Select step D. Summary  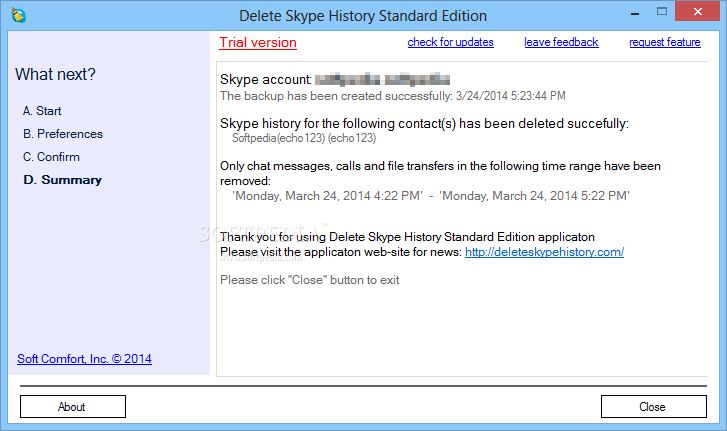(x=63, y=180)
